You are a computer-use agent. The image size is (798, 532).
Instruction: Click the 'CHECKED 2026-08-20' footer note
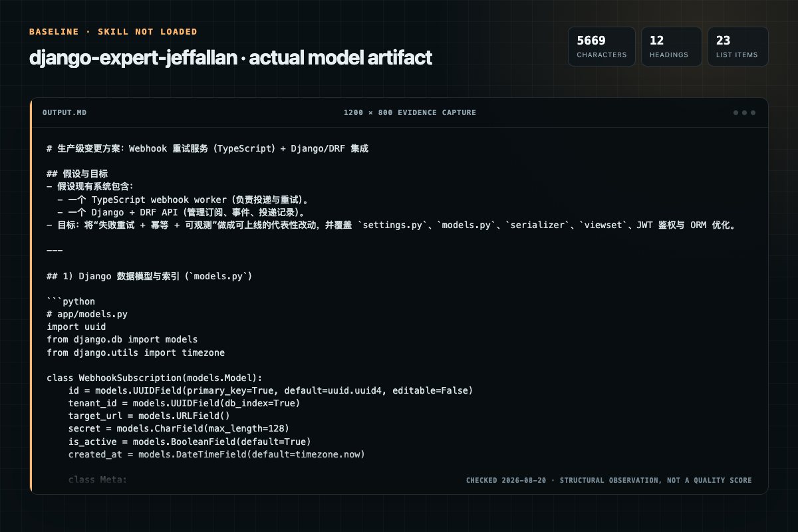[608, 480]
